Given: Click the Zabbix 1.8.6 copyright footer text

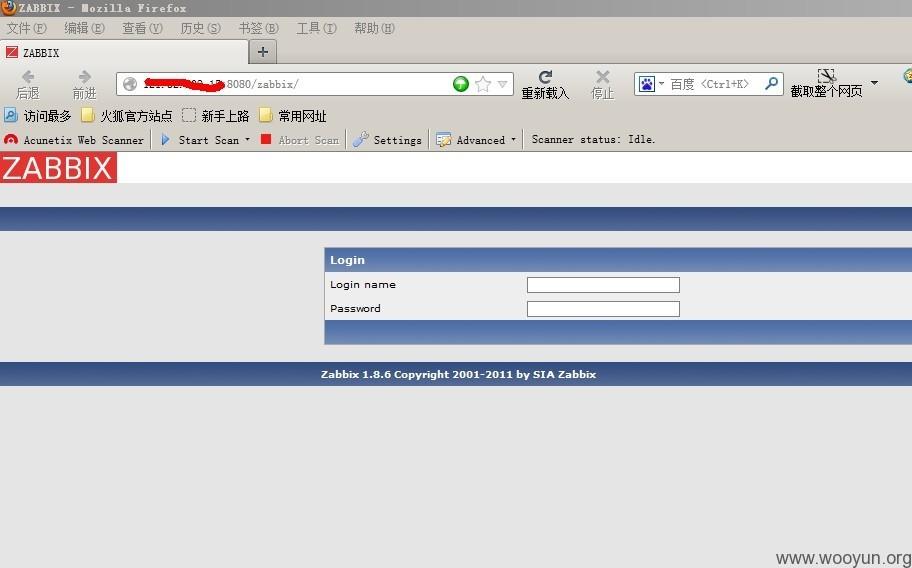Looking at the screenshot, I should [x=458, y=374].
